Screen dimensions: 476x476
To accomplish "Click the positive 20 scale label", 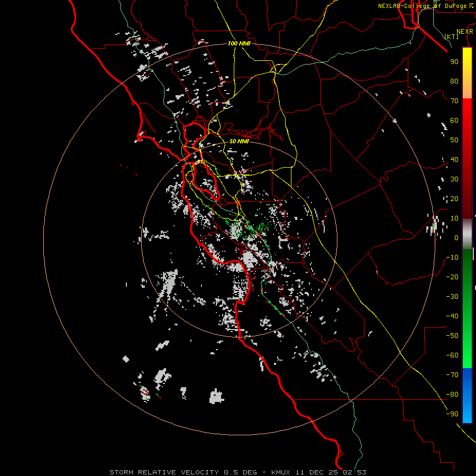I will click(454, 199).
